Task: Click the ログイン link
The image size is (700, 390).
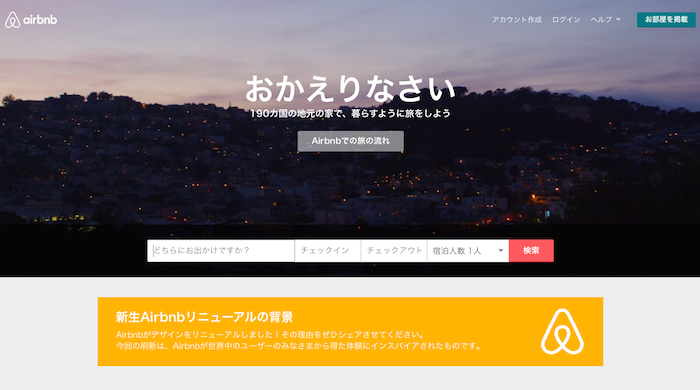Action: coord(566,20)
